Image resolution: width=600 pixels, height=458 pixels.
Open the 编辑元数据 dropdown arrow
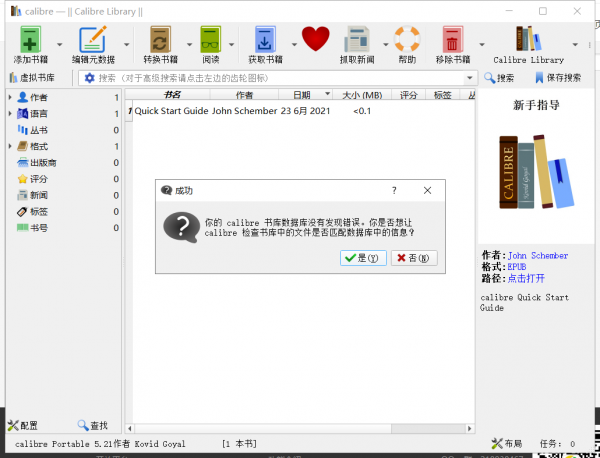[x=127, y=45]
